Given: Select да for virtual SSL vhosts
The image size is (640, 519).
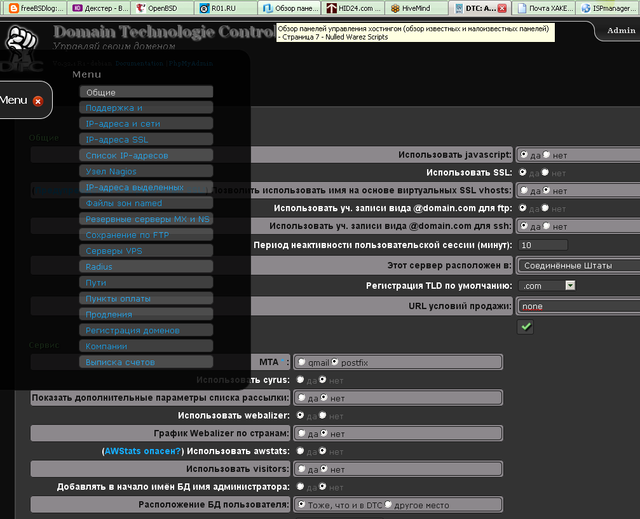Looking at the screenshot, I should point(524,190).
